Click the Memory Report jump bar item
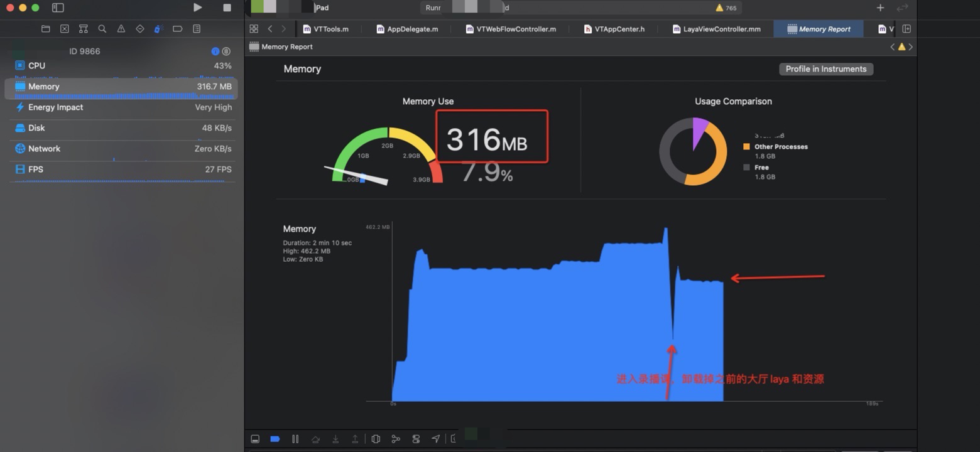Viewport: 980px width, 452px height. [281, 46]
